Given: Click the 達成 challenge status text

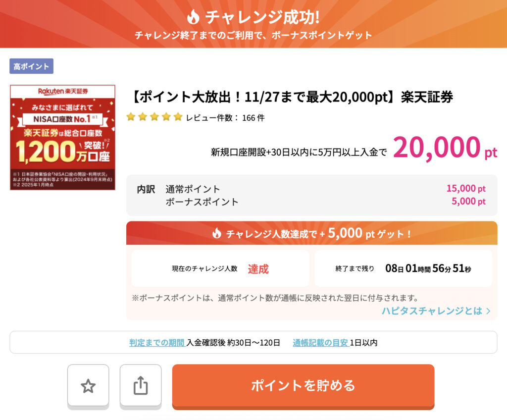Looking at the screenshot, I should [258, 269].
